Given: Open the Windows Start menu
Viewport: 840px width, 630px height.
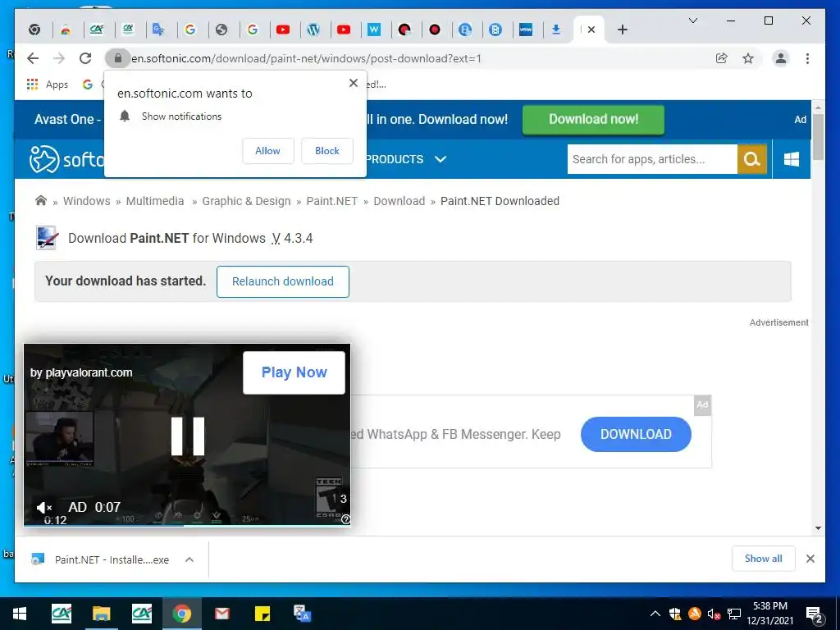Looking at the screenshot, I should pyautogui.click(x=20, y=614).
